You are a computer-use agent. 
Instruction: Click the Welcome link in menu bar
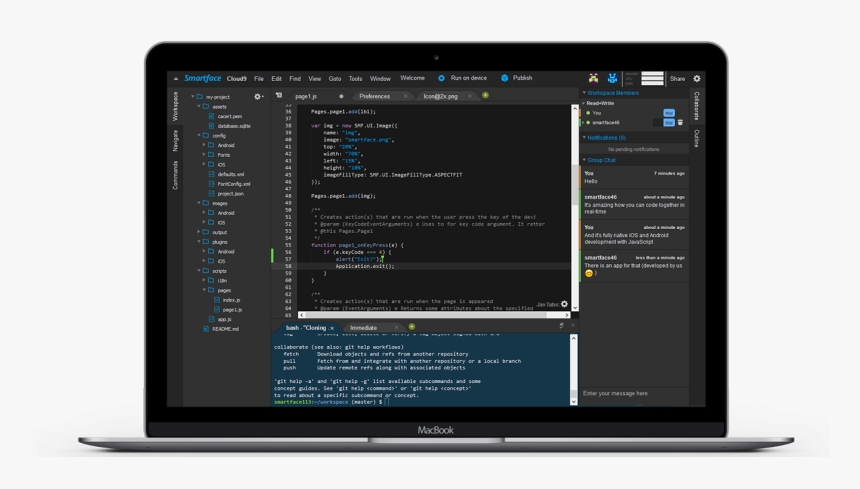point(412,78)
